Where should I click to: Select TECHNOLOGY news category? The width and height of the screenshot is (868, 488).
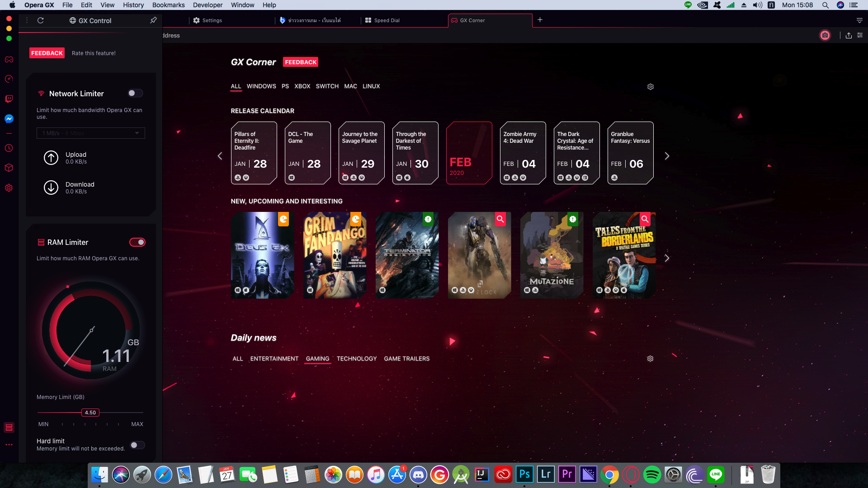356,359
